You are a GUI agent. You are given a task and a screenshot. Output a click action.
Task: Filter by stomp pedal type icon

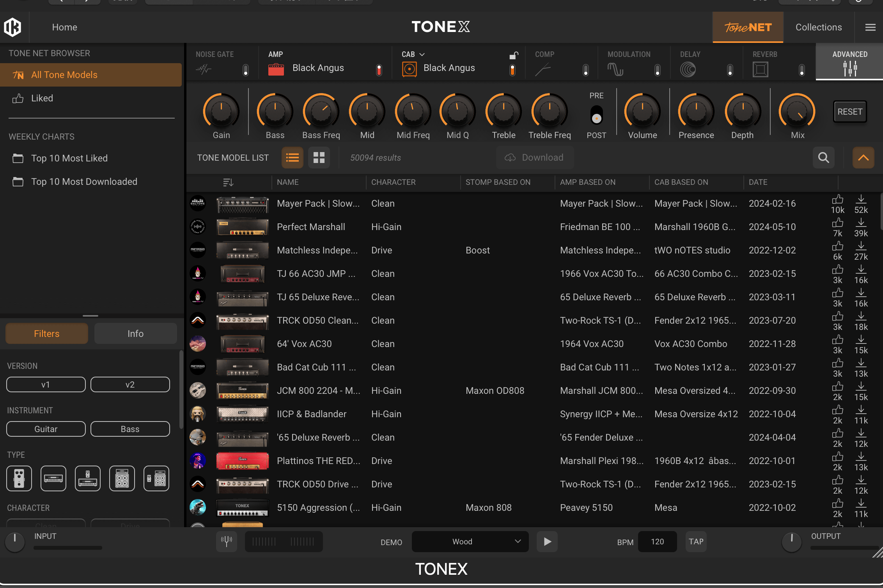pos(19,478)
